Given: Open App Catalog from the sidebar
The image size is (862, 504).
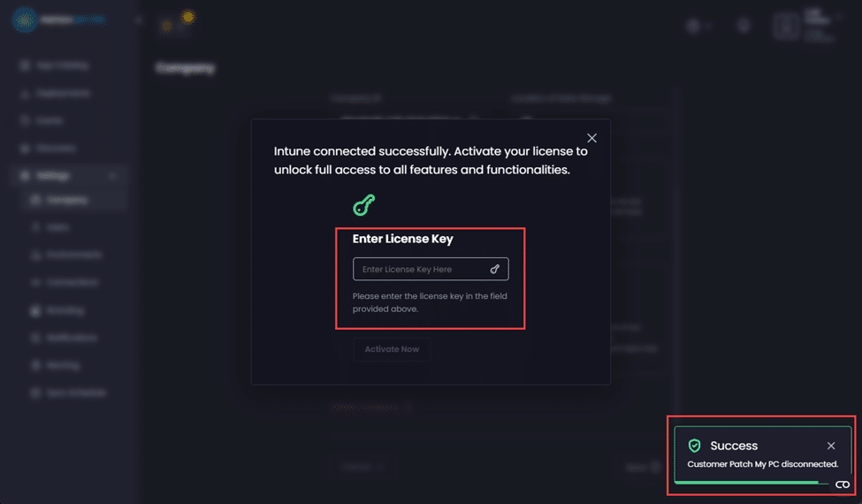Looking at the screenshot, I should click(62, 65).
